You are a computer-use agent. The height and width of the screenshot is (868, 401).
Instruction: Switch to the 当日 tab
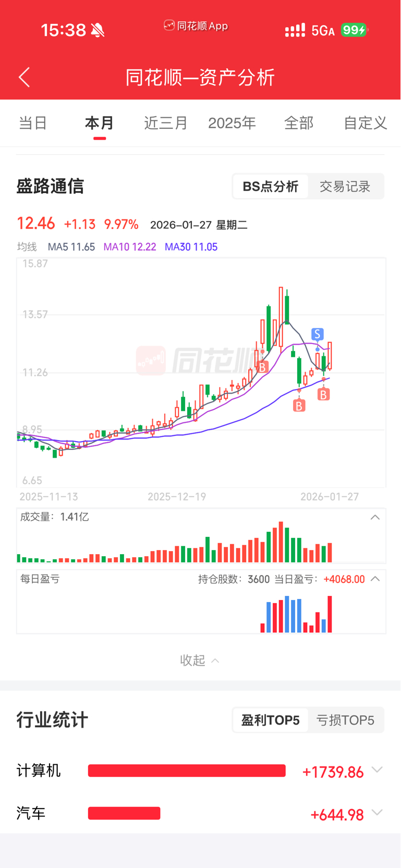pos(33,123)
